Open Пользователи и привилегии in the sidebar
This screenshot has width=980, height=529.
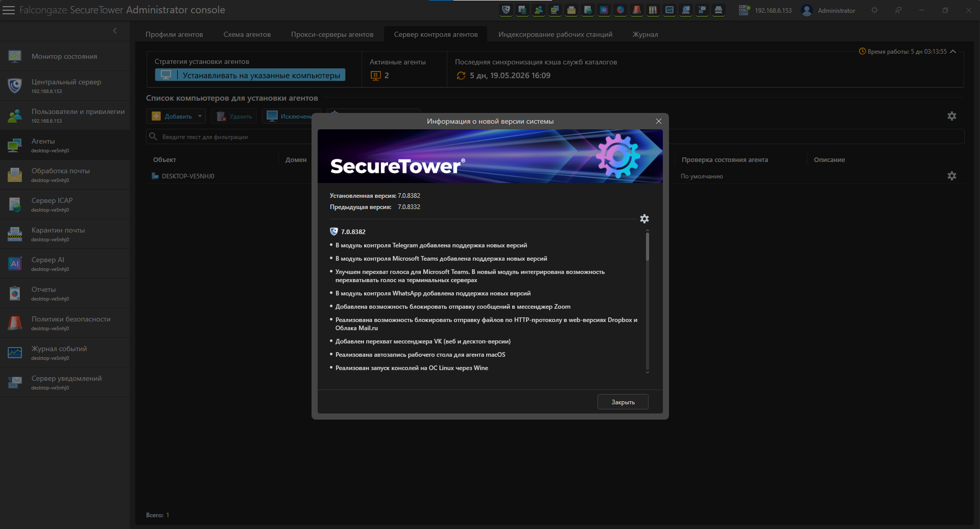[65, 116]
